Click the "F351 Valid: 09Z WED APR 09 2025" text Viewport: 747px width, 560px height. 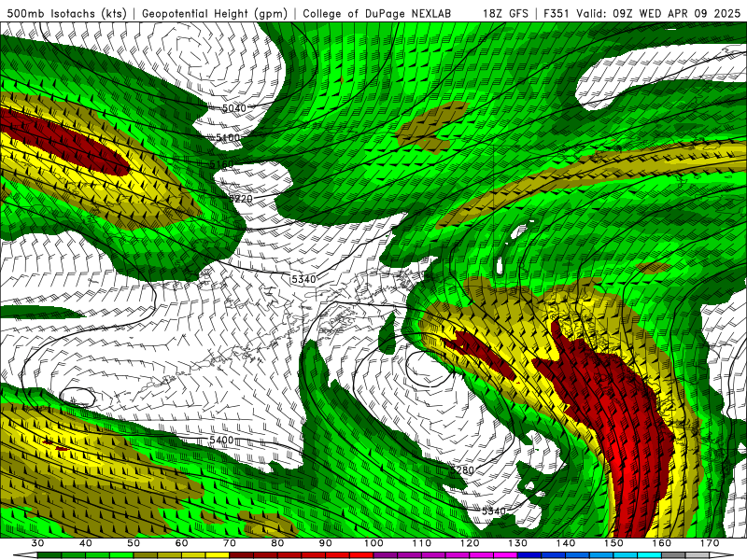(641, 13)
